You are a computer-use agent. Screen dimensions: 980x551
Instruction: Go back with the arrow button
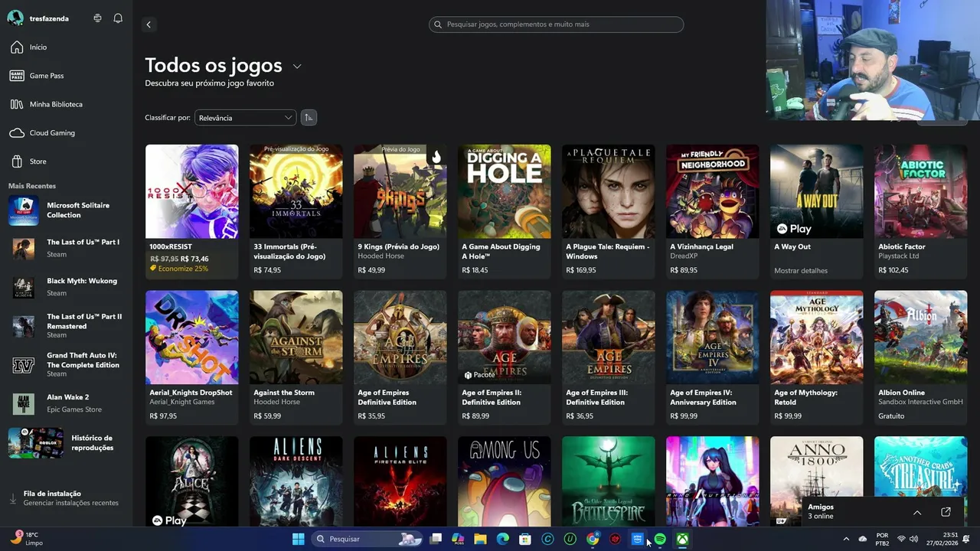149,24
